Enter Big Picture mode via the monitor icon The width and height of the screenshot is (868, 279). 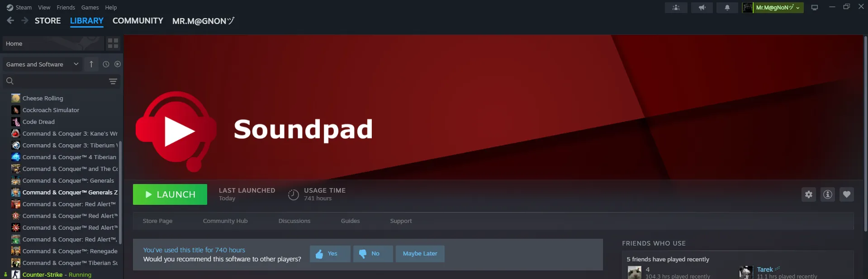[815, 8]
